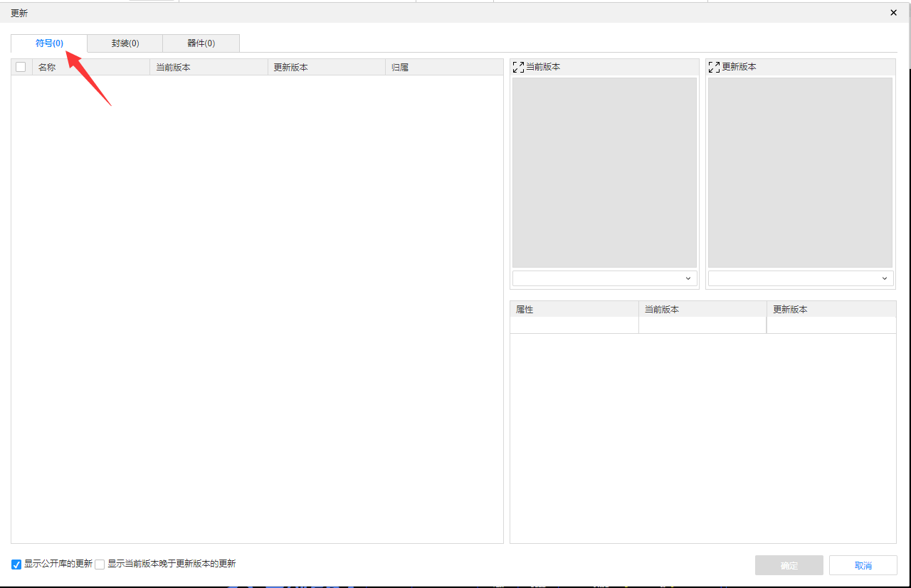
Task: Enable 显示当前版本晚于更新版本的更新 checkbox
Action: click(x=100, y=565)
